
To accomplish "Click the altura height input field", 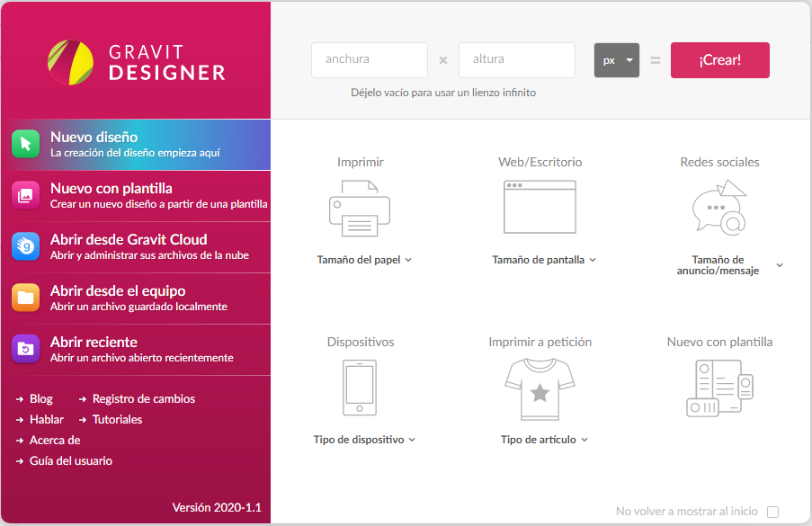I will click(517, 60).
